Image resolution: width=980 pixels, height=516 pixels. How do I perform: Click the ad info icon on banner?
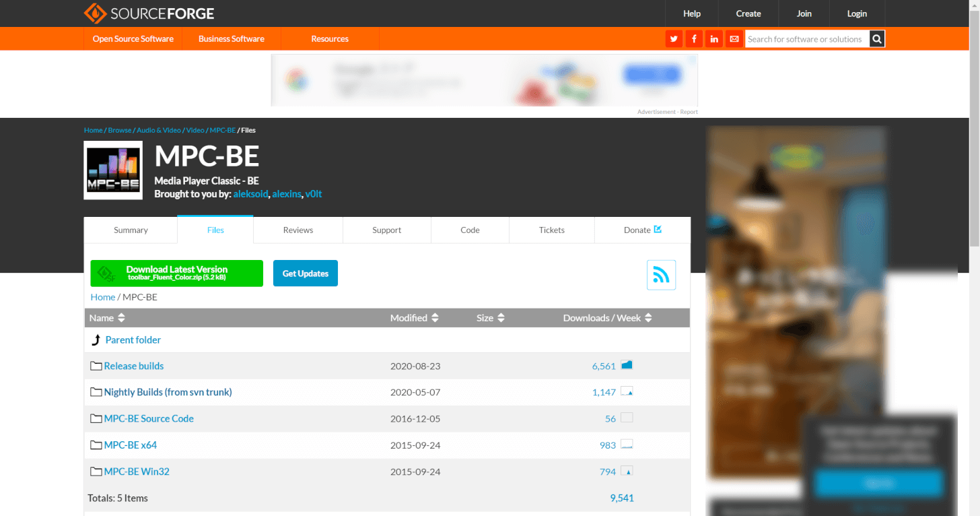pyautogui.click(x=694, y=59)
